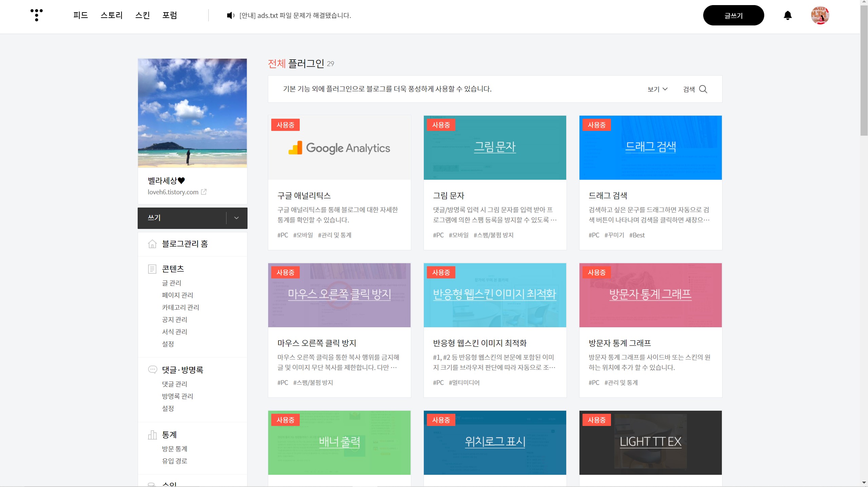Image resolution: width=868 pixels, height=487 pixels.
Task: Open the 위치로그 표시 plugin banner
Action: click(495, 443)
